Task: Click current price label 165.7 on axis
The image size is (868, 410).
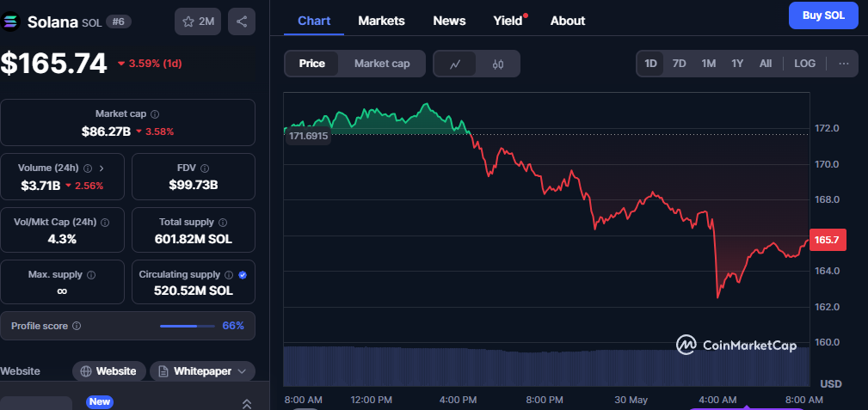Action: [x=828, y=240]
